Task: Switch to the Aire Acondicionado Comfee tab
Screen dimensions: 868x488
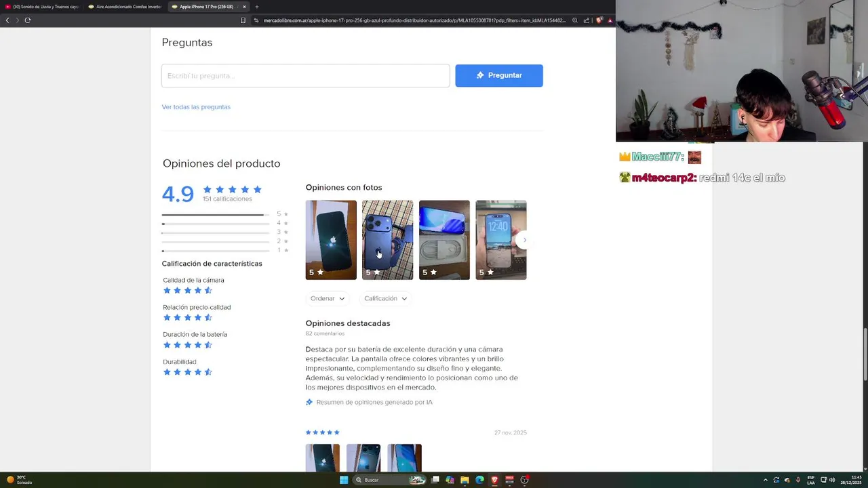Action: tap(125, 7)
